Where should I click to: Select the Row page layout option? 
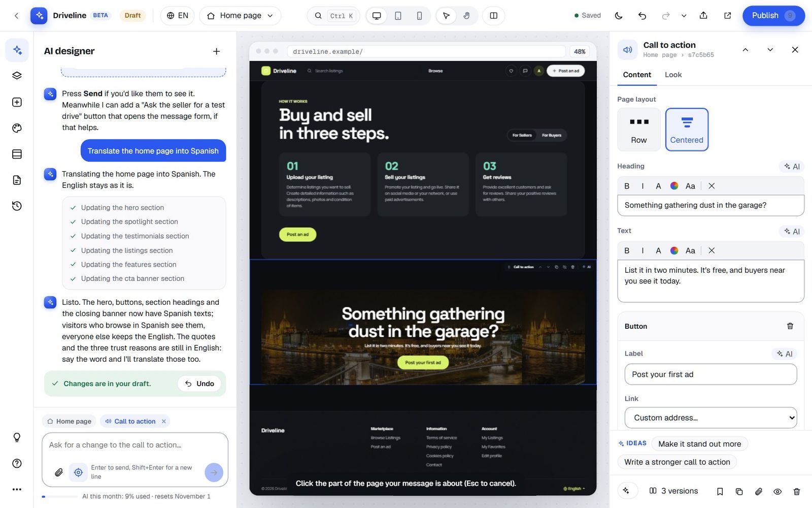coord(638,129)
